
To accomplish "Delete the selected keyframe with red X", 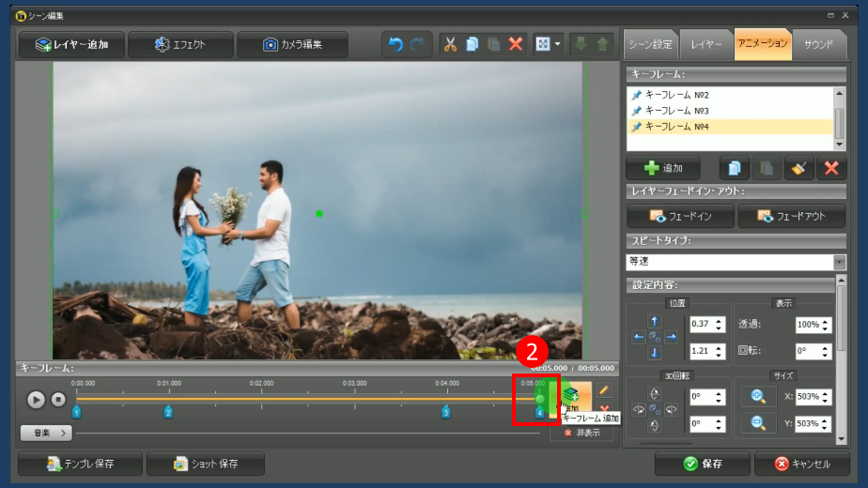I will (830, 168).
